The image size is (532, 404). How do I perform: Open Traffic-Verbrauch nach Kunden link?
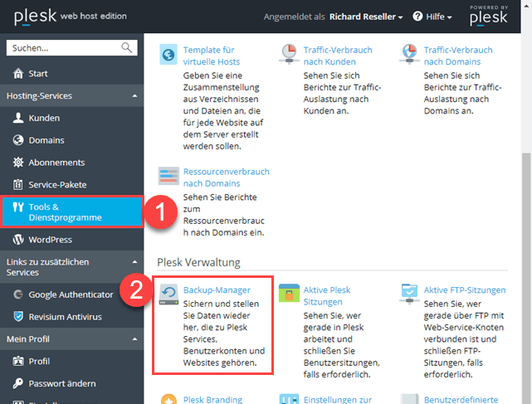pos(338,56)
